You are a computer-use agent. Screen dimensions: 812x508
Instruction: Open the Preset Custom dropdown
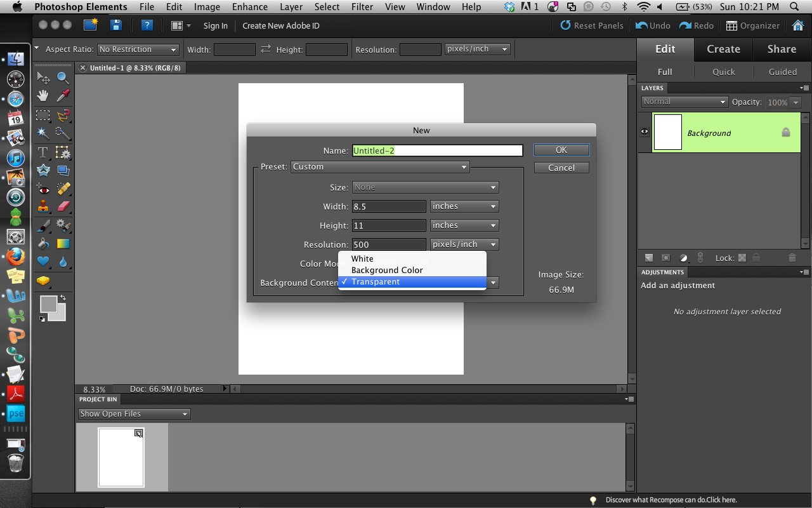(x=380, y=167)
